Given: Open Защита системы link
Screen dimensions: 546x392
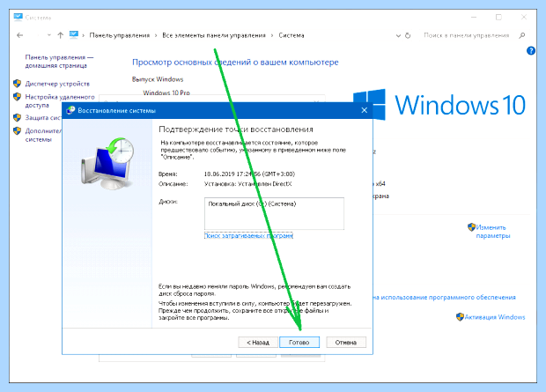Looking at the screenshot, I should (x=43, y=118).
